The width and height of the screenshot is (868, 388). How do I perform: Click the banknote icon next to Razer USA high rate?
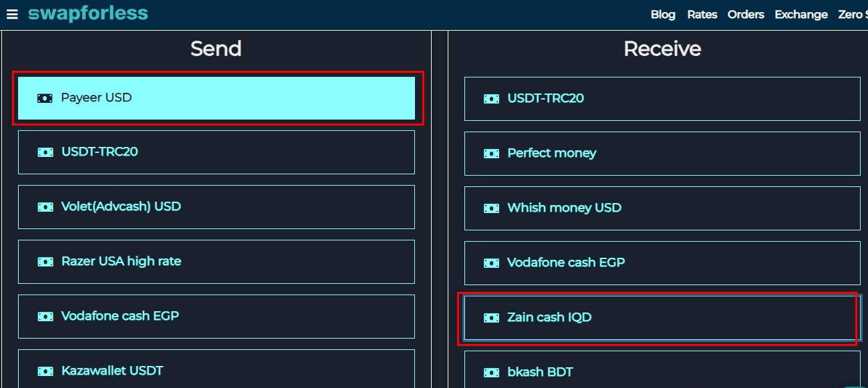point(45,261)
